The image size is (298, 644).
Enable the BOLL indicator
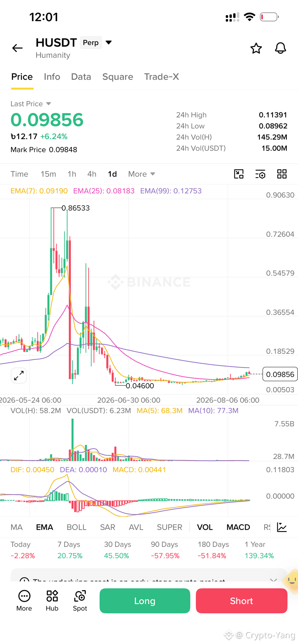pos(76,527)
